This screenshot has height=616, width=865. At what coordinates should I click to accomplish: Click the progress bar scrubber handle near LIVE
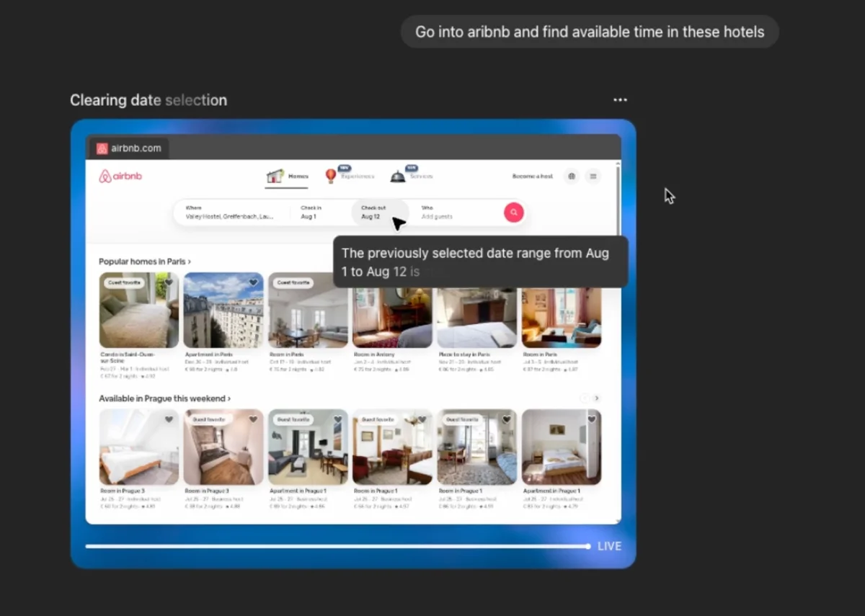pyautogui.click(x=588, y=546)
